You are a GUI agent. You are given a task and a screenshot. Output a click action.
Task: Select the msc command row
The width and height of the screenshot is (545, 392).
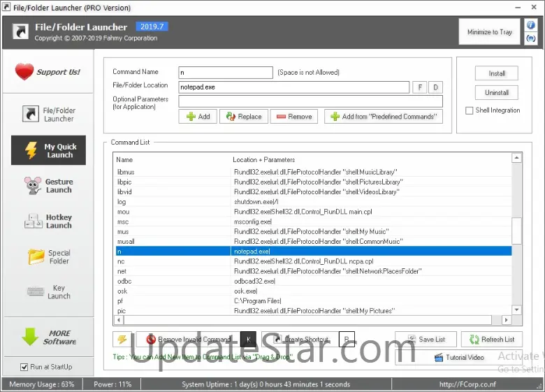(x=314, y=222)
